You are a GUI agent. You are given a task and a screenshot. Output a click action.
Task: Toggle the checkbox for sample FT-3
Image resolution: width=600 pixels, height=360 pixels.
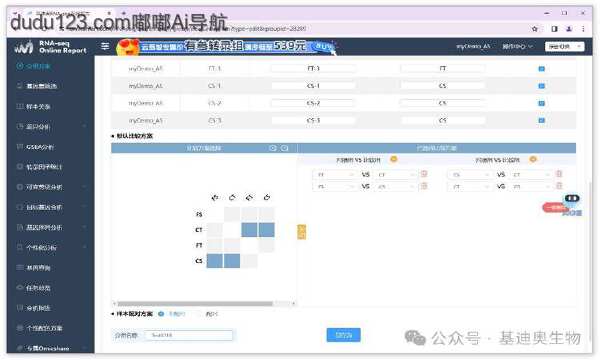click(541, 69)
